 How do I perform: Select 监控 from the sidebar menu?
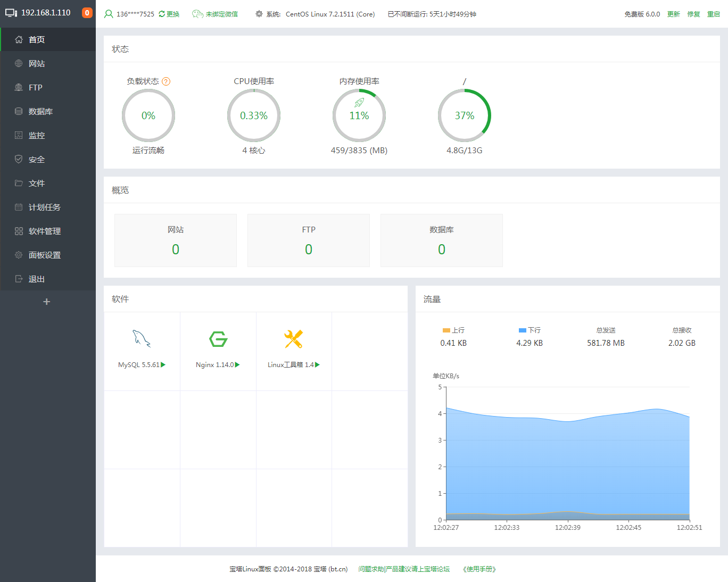point(48,135)
